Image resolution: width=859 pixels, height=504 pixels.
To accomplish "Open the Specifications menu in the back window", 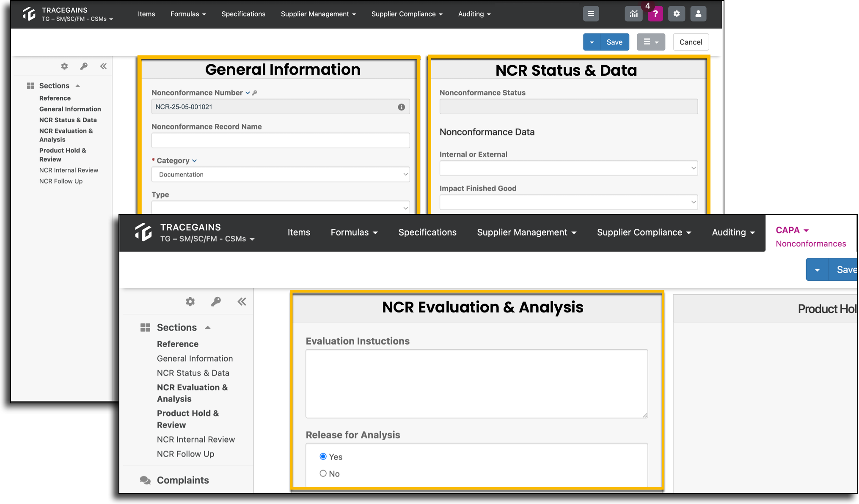I will 243,14.
